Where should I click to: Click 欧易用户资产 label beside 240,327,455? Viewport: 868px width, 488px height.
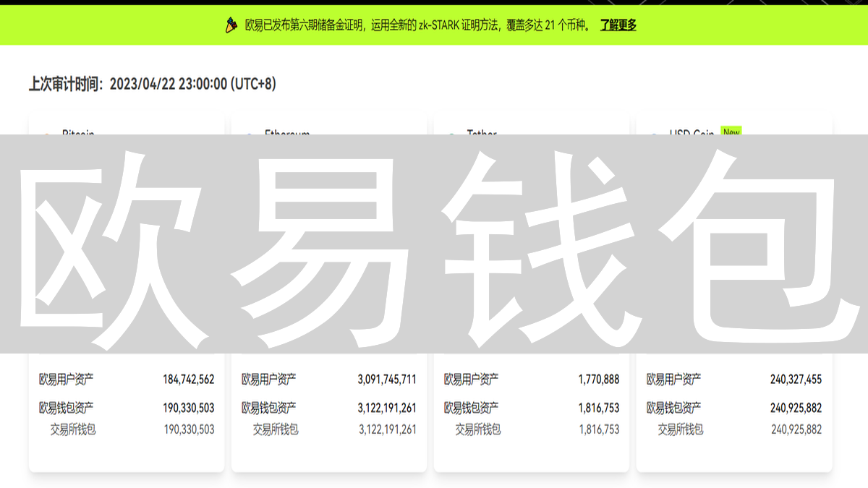(673, 379)
